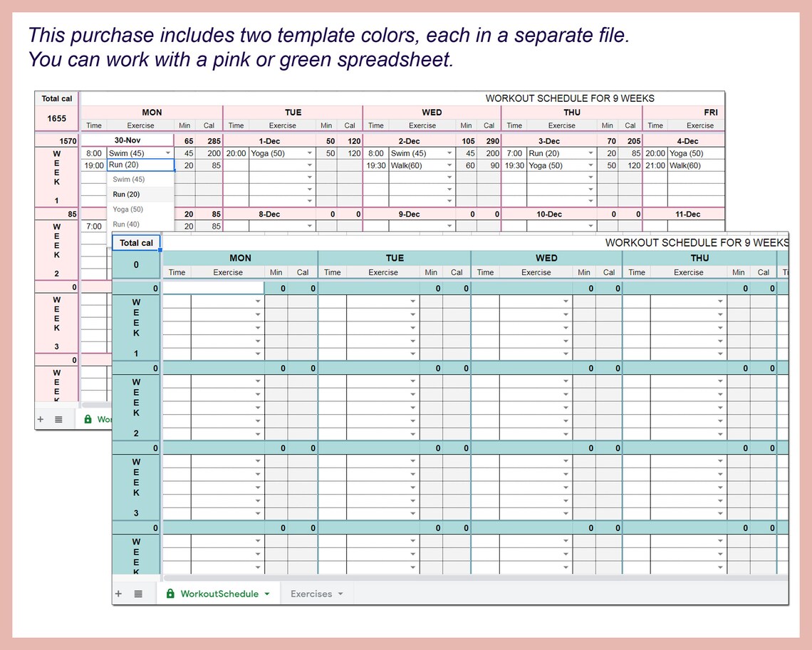Open the exercise dropdown beside Walk(60) on WED
The width and height of the screenshot is (812, 650).
tap(449, 165)
